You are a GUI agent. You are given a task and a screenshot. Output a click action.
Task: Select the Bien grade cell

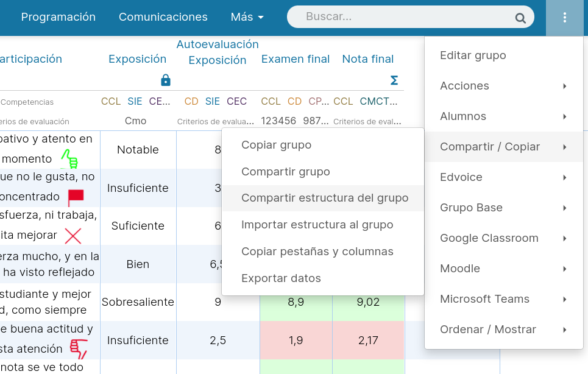click(138, 264)
